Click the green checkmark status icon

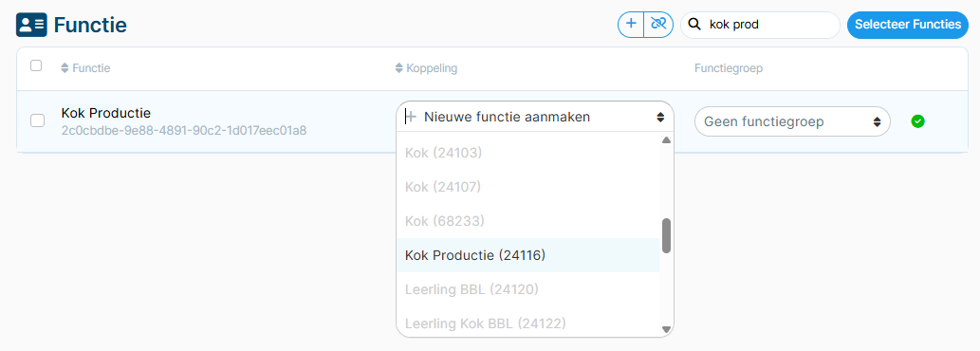pos(917,121)
